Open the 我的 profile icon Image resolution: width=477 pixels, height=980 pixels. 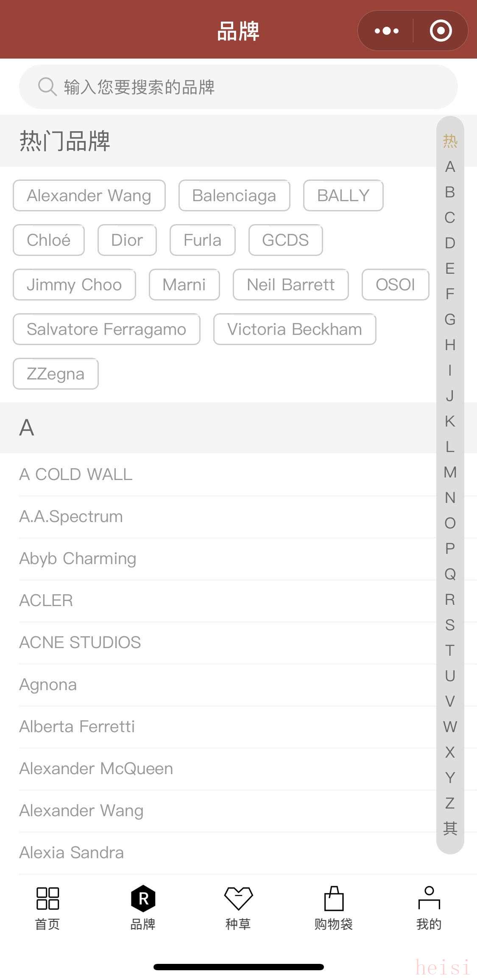(x=429, y=899)
